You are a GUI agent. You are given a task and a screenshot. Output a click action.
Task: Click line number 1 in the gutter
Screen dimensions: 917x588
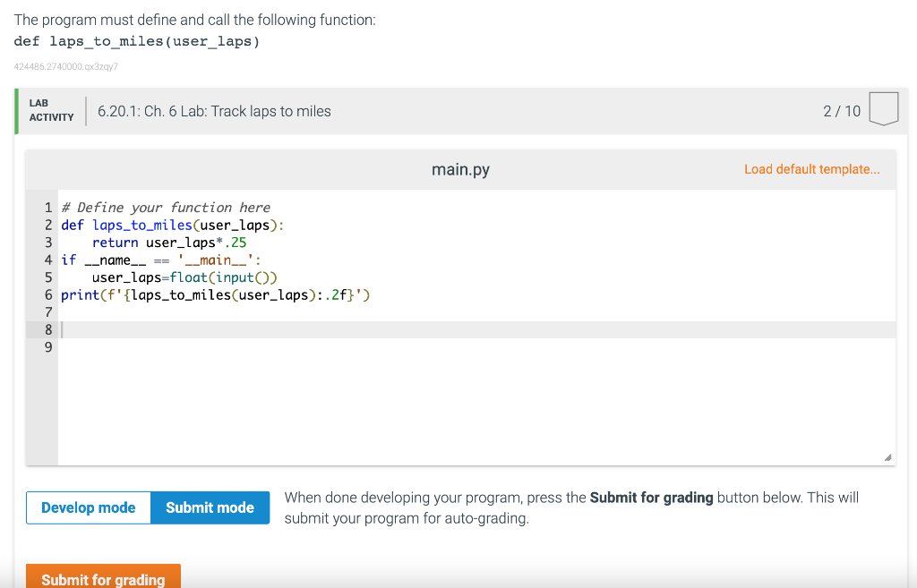48,208
